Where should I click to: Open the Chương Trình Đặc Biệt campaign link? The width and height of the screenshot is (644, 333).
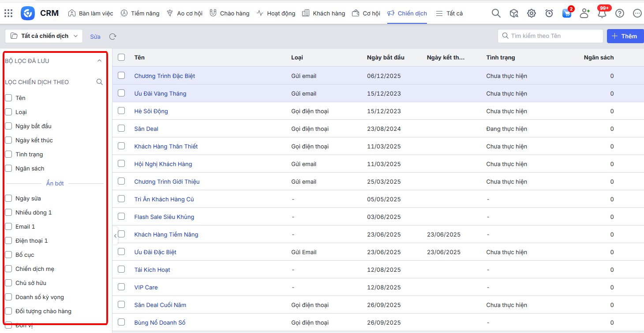165,76
